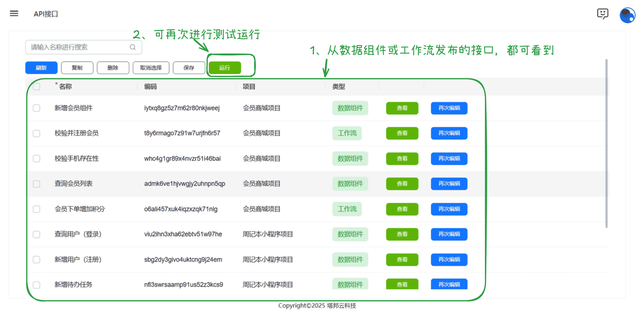
Task: Click the 工作流 tag of 会员下单增加积分
Action: [x=347, y=209]
